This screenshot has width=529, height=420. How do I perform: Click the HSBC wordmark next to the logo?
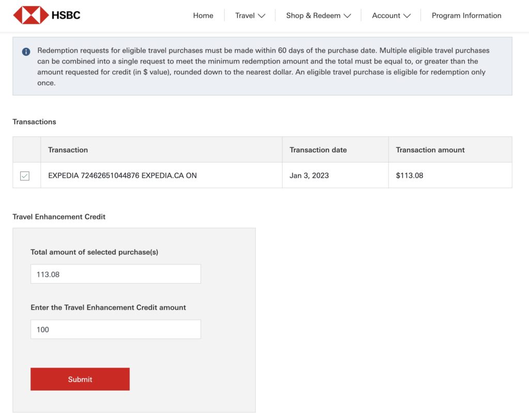click(x=65, y=15)
